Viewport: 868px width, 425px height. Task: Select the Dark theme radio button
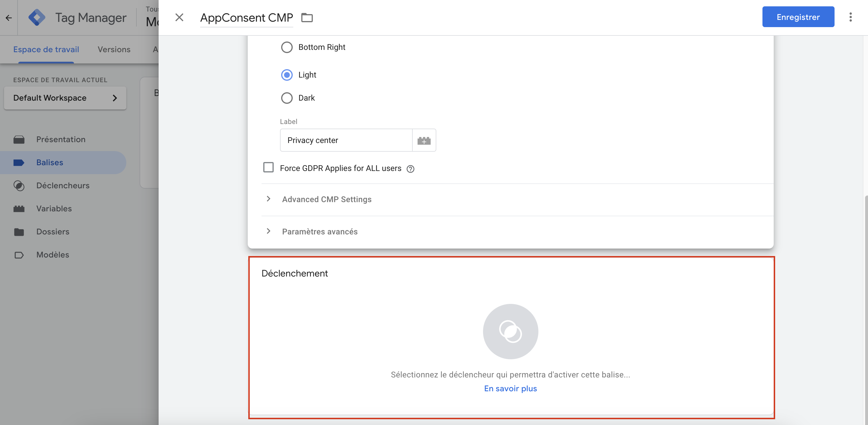[x=287, y=98]
